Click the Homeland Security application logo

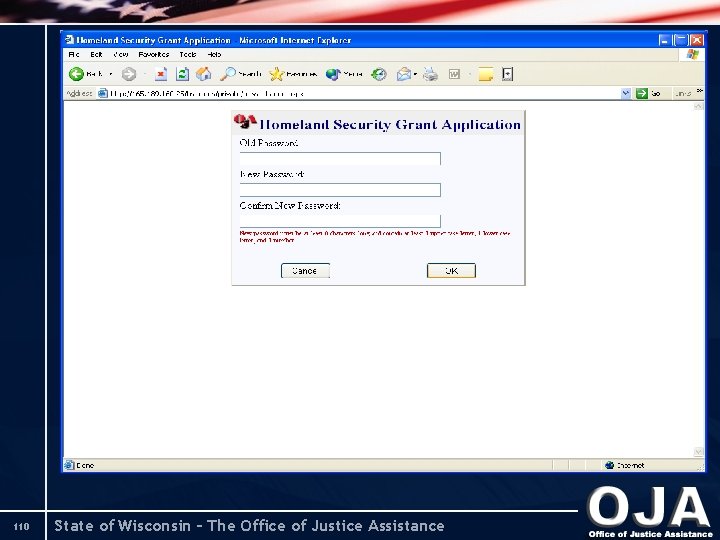click(245, 122)
